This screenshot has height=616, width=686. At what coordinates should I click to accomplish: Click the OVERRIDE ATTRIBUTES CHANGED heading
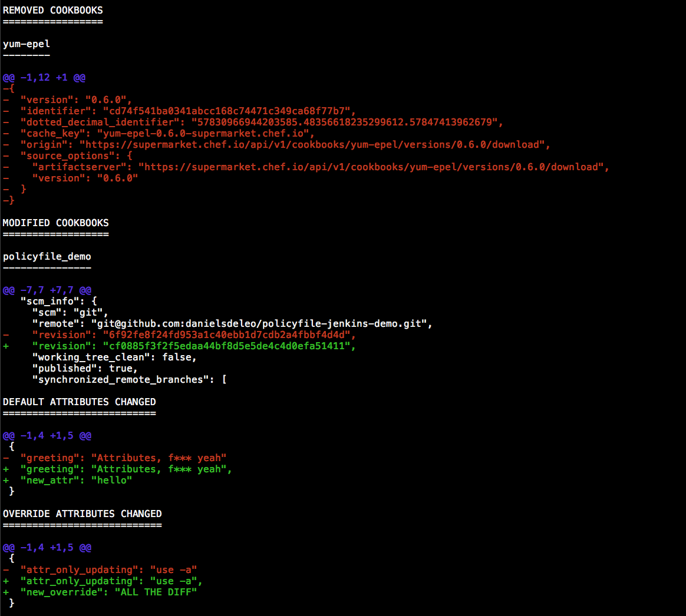click(x=82, y=514)
